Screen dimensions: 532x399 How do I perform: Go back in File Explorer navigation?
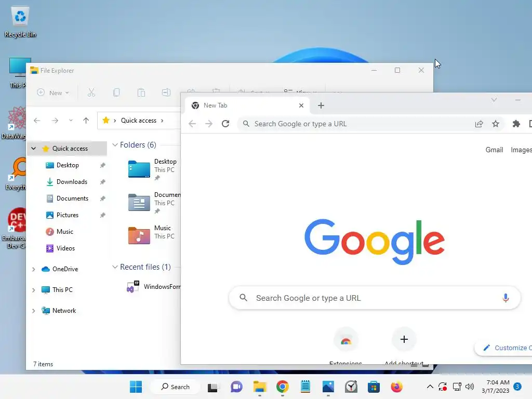pos(37,121)
